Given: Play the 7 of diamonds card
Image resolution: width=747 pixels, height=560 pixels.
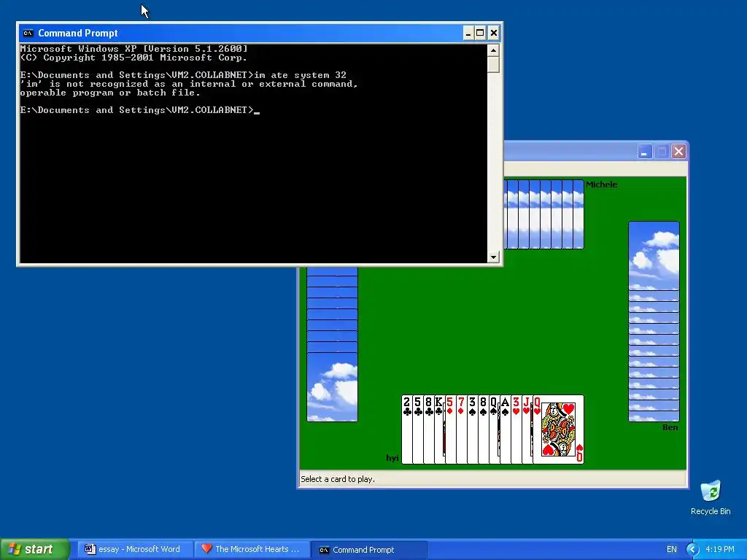Looking at the screenshot, I should tap(461, 429).
